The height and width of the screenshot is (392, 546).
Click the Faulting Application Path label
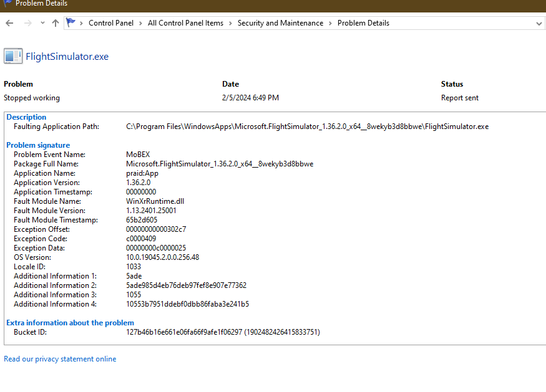coord(56,127)
